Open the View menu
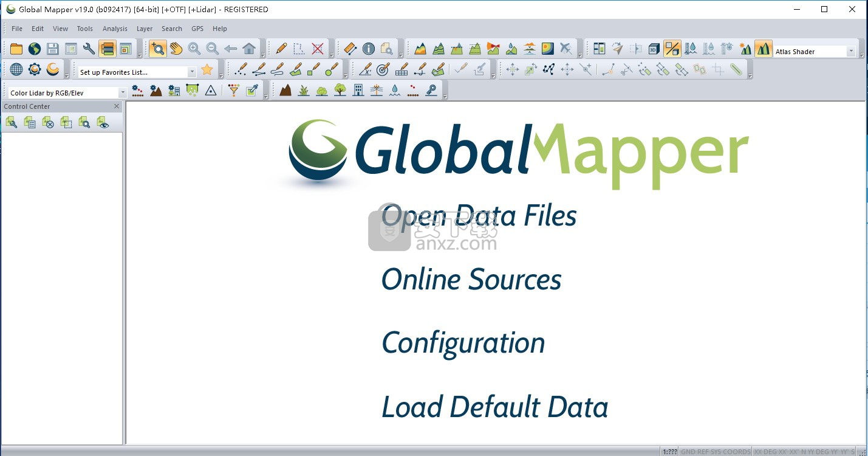 point(60,29)
